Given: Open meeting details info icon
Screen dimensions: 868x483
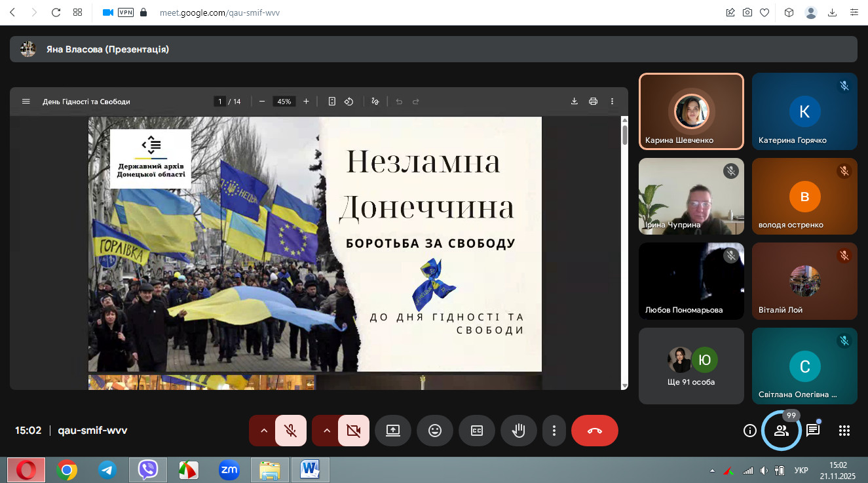Looking at the screenshot, I should [x=750, y=431].
